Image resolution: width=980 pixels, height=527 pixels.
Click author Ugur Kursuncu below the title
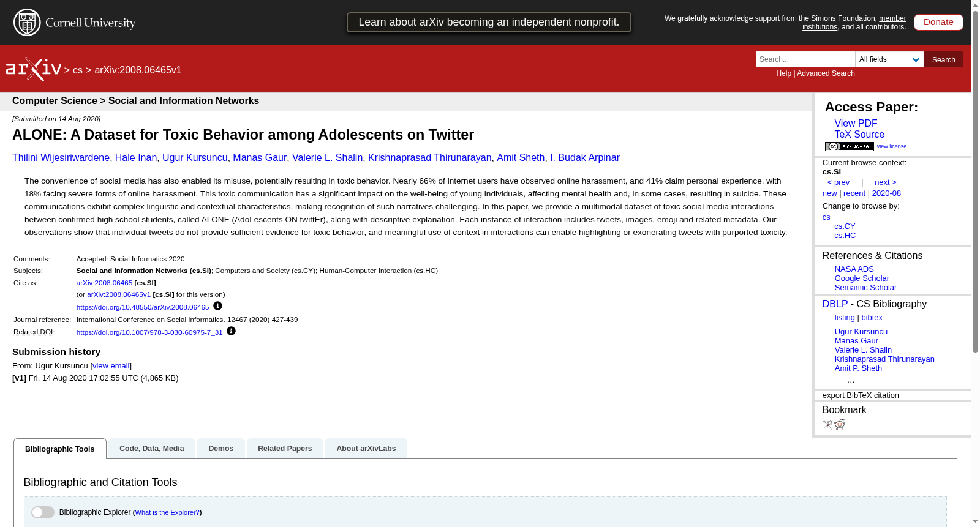tap(195, 158)
